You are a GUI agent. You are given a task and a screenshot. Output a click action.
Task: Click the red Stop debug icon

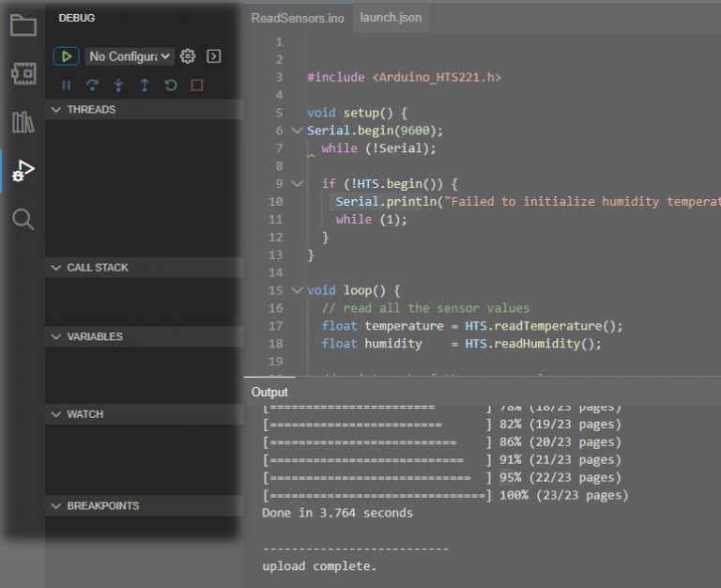click(x=197, y=85)
